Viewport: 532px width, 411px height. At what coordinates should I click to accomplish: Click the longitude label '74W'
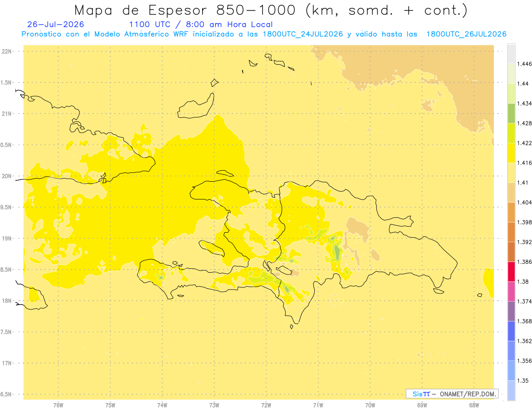162,406
